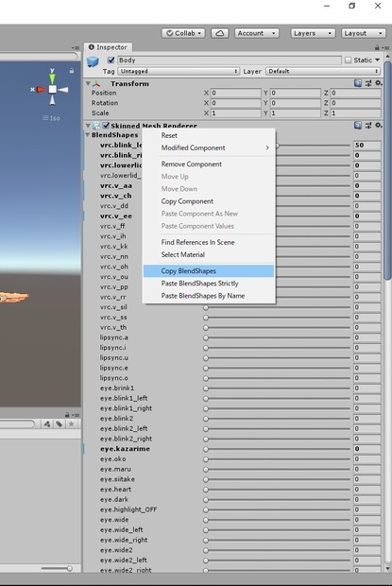Click the Skinned Mesh Renderer component icon

[96, 126]
